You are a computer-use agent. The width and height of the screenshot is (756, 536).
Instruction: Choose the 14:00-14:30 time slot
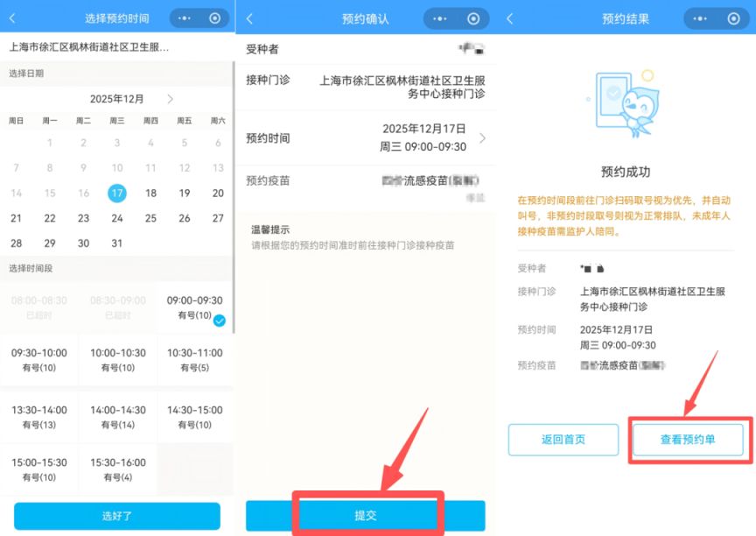tap(118, 417)
